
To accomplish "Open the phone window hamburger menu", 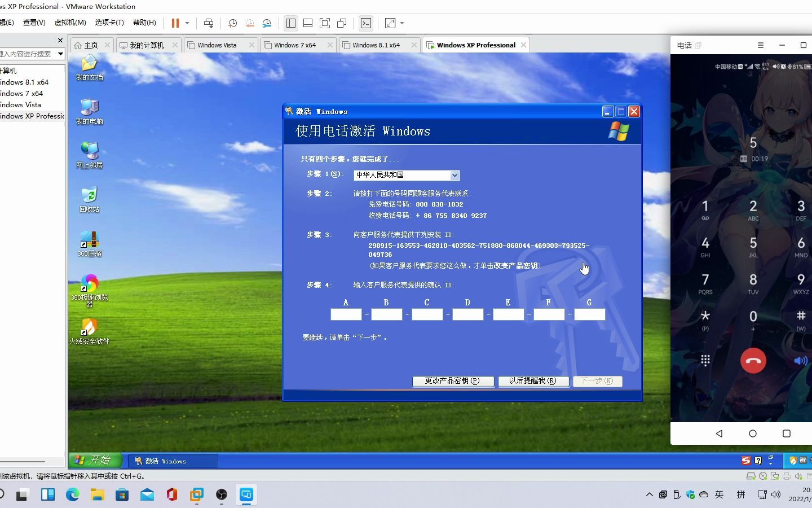I will point(760,45).
